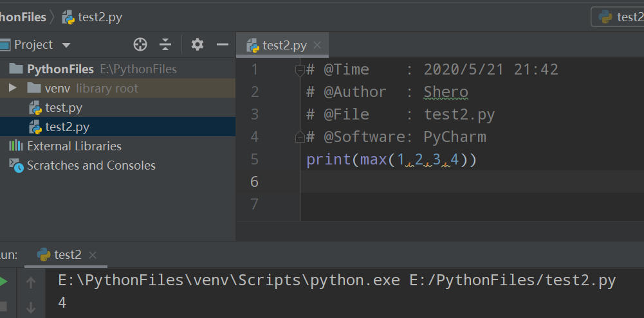
Task: Close the test2 run tab
Action: point(93,255)
